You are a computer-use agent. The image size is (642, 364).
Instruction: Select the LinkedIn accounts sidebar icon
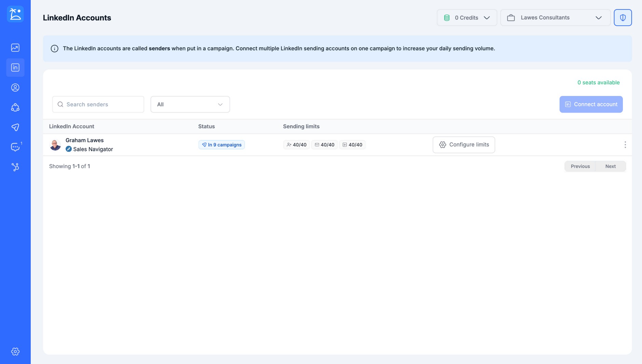(x=15, y=68)
